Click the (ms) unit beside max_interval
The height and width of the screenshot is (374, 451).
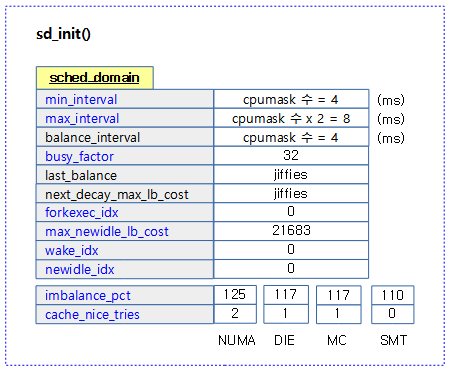point(391,119)
